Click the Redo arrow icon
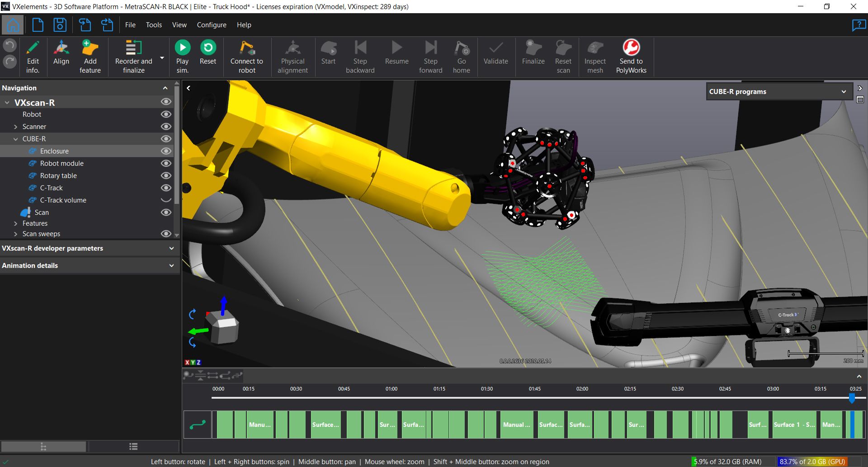The width and height of the screenshot is (868, 467). coord(10,61)
